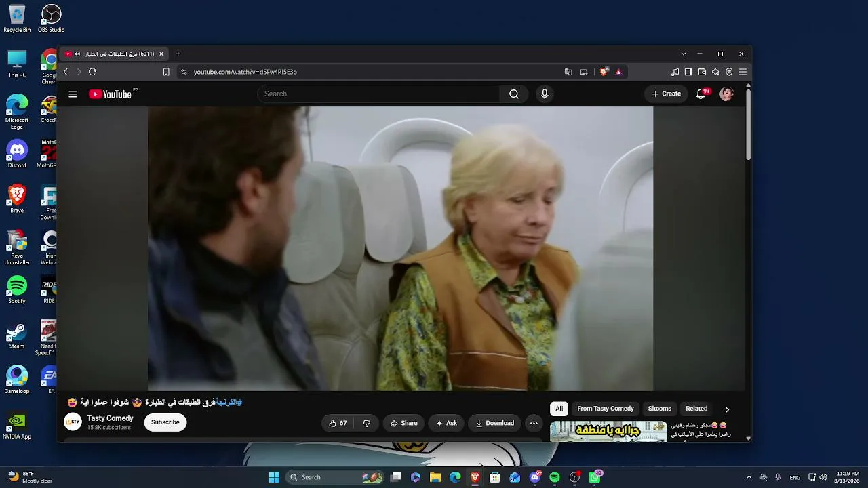868x488 pixels.
Task: Open the YouTube hamburger guide menu
Action: (73, 94)
